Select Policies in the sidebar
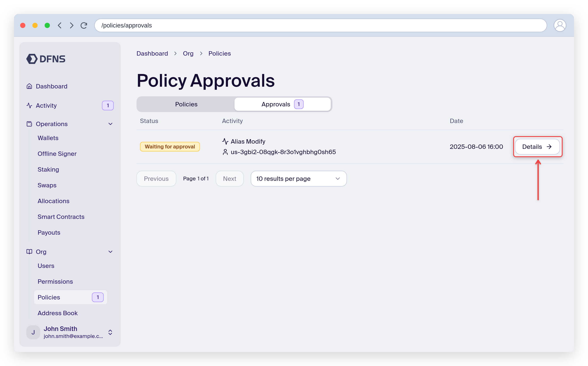 (x=70, y=297)
